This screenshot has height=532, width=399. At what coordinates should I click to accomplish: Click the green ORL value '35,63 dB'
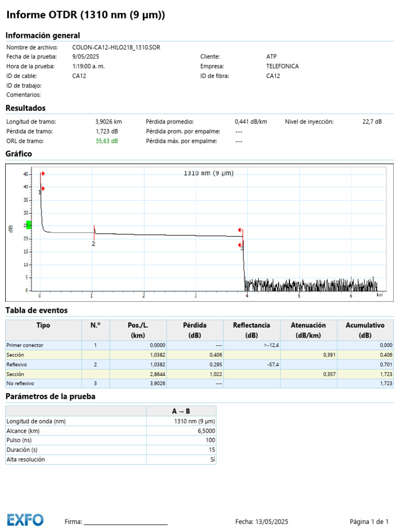coord(107,141)
